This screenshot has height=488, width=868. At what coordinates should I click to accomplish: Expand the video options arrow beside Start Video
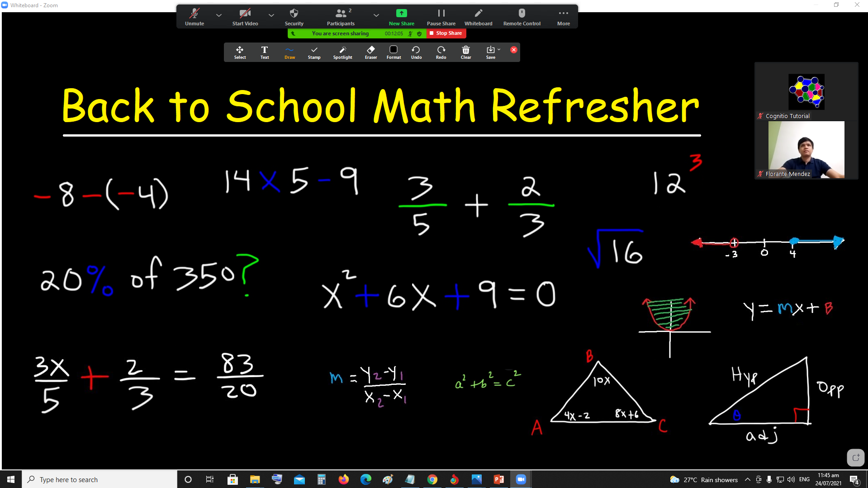coord(271,15)
